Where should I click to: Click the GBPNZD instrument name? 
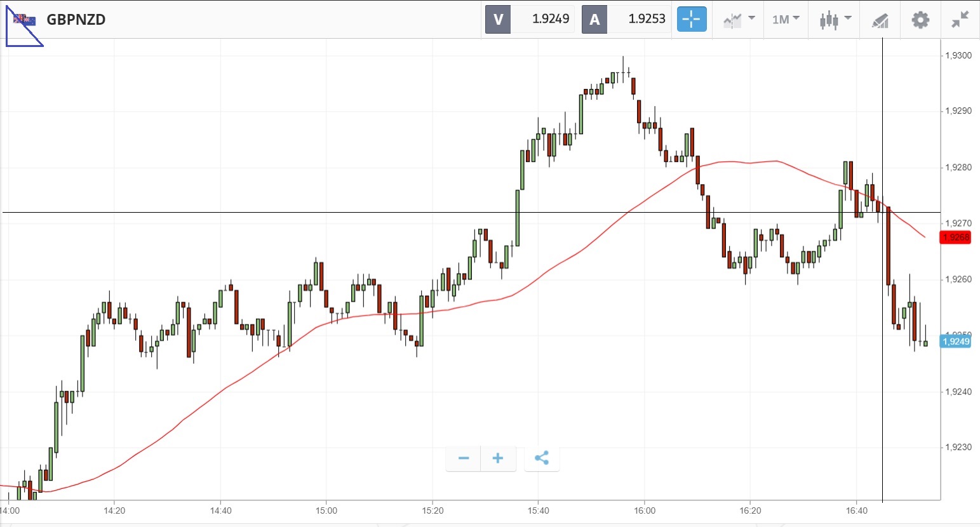(76, 20)
